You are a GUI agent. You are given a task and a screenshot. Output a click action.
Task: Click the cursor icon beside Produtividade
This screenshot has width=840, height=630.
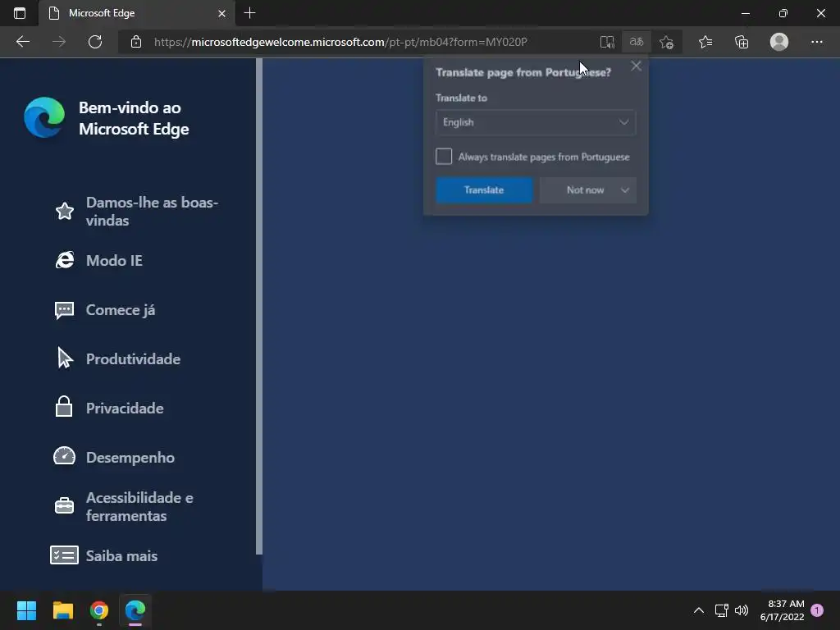[x=64, y=358]
